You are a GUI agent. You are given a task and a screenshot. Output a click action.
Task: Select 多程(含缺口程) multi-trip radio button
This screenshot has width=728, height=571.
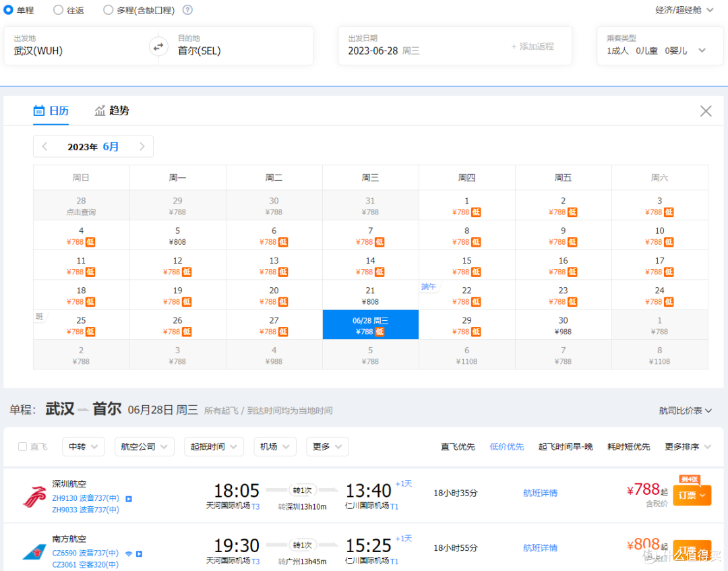pos(108,9)
